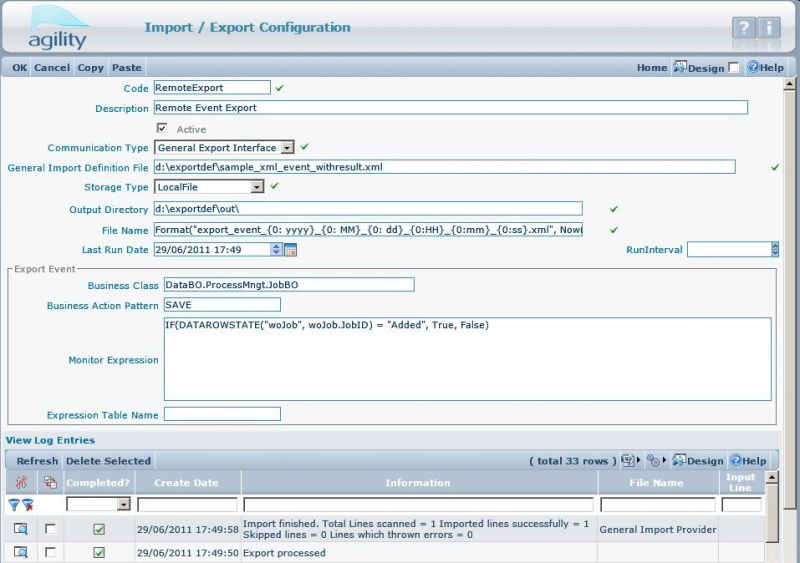Adjust the RunInterval spinner arrows

(775, 249)
